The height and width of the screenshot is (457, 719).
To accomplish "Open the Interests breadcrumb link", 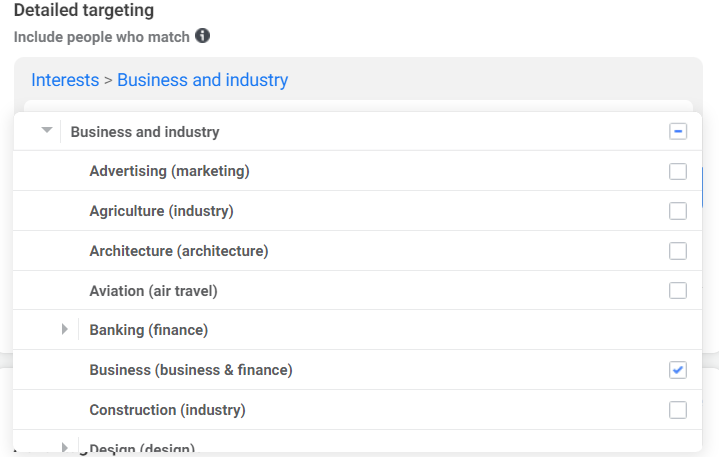I will 65,80.
